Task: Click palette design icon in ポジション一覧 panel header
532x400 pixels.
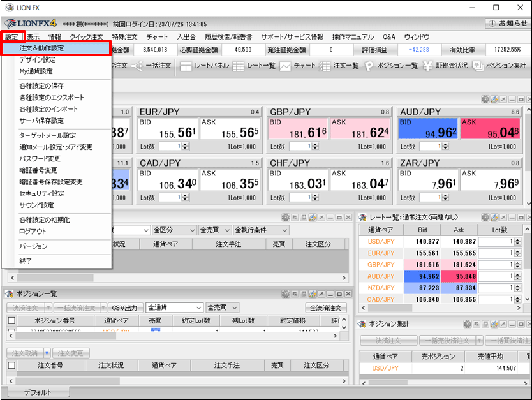Action: [313, 294]
